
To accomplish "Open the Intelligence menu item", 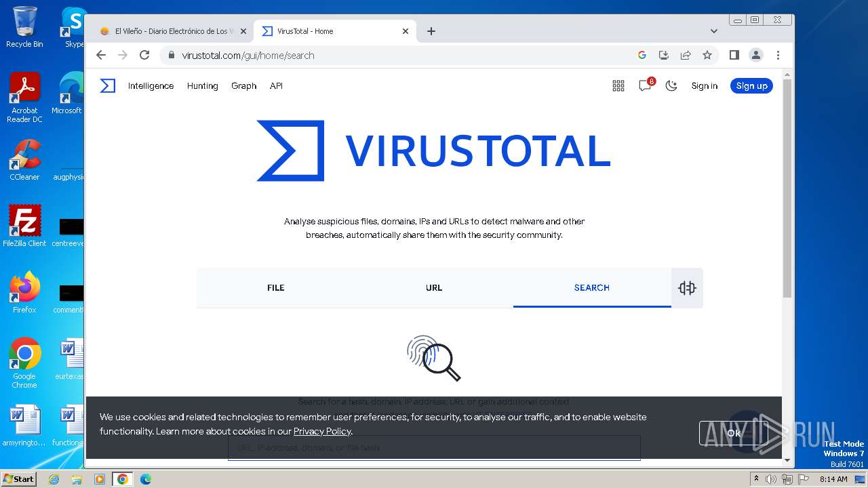I will (x=151, y=86).
